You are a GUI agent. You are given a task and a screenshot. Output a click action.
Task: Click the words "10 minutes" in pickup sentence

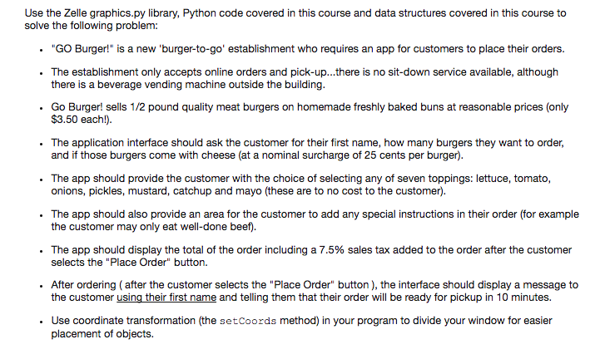(523, 298)
